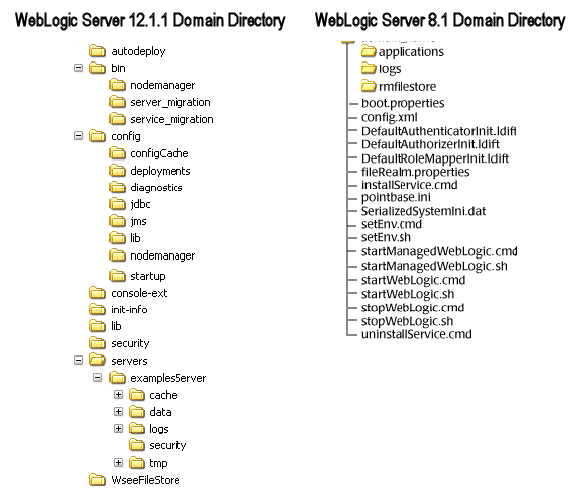Select the lib folder under config
The width and height of the screenshot is (585, 491).
135,238
